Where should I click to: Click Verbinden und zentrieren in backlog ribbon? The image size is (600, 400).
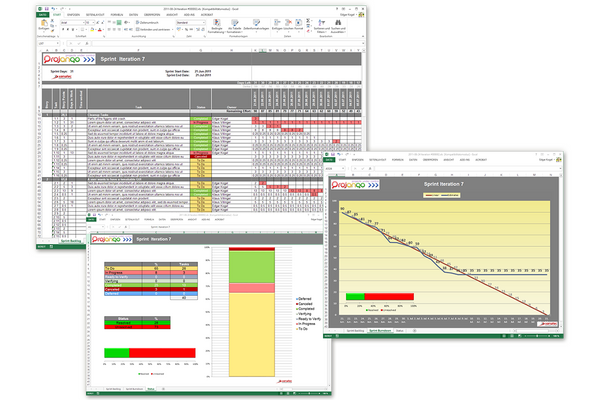153,29
